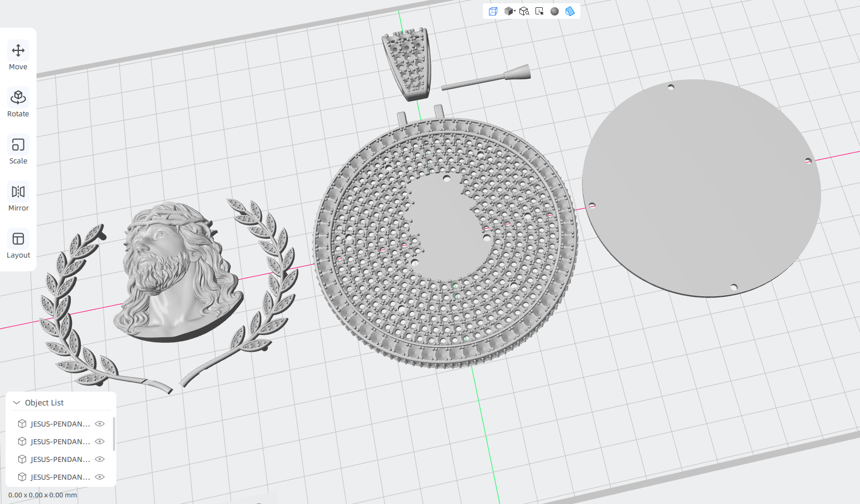Select the first JESUS-PENDAN... name in Object List
Screen dimensions: 860x504
pyautogui.click(x=60, y=424)
